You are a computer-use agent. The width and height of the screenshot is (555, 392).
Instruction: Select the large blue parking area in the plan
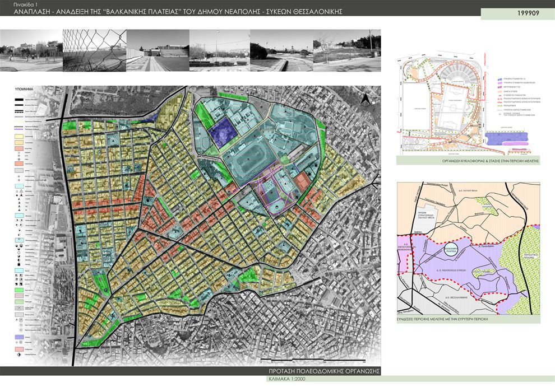[506, 139]
